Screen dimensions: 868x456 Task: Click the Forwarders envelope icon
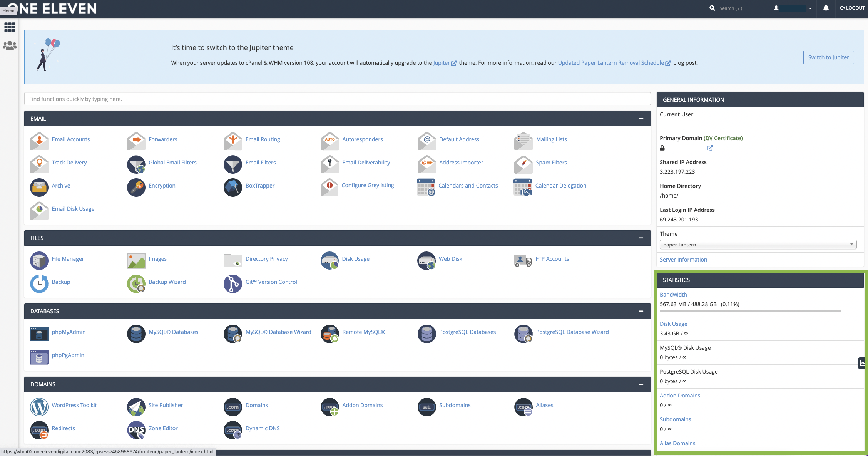tap(136, 141)
